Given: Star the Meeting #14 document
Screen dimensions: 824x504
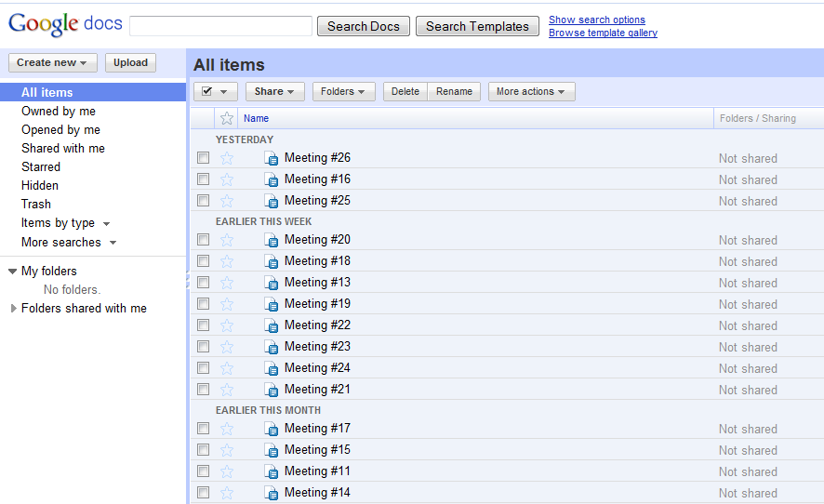Looking at the screenshot, I should click(227, 493).
